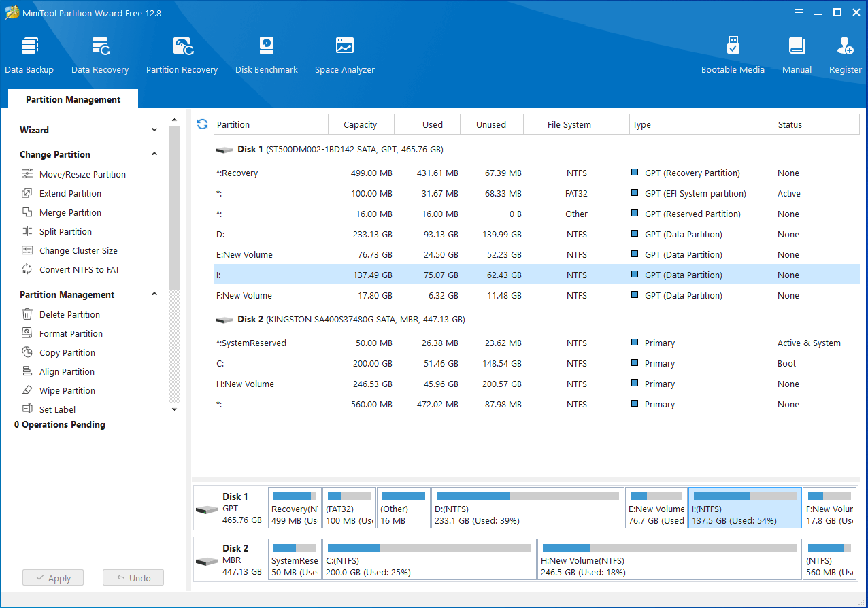Click 472.02 MB used value cell
This screenshot has width=868, height=608.
tap(437, 404)
